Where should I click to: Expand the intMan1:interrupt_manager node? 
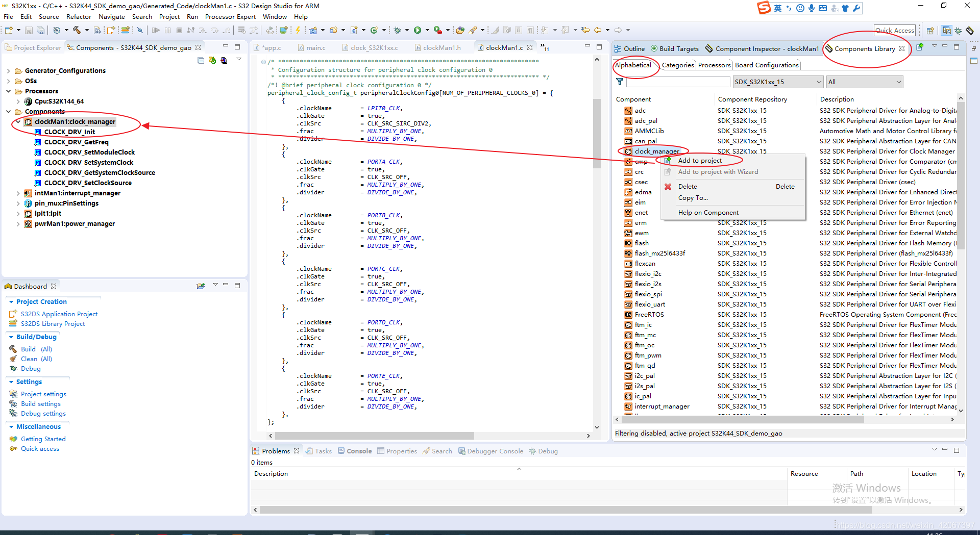(18, 193)
